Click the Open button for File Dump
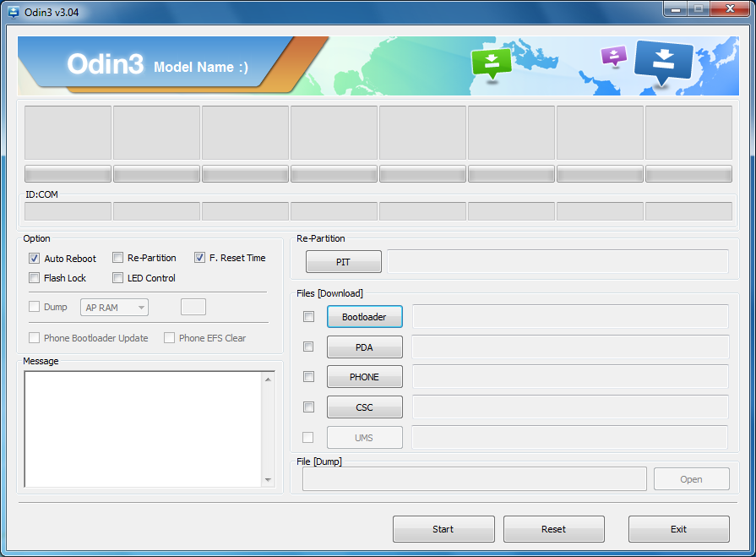 point(692,479)
